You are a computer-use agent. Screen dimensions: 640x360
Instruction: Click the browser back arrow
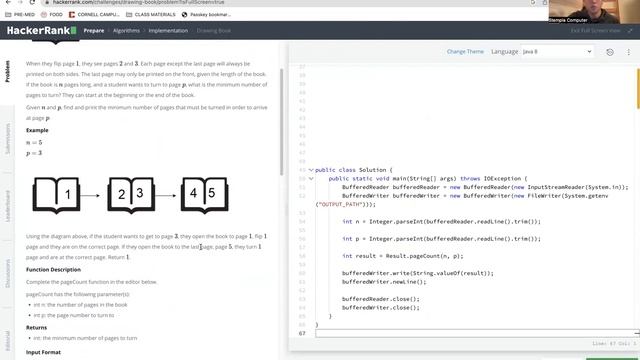8,2
